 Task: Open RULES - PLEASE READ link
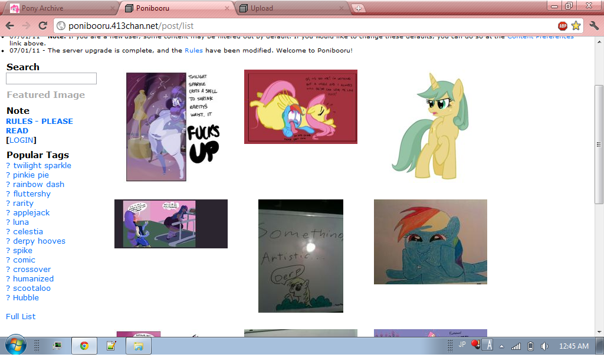click(x=40, y=126)
